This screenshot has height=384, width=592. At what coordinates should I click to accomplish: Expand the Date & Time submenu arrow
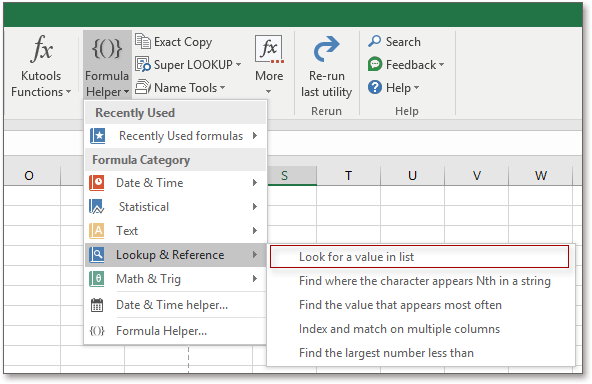[255, 183]
